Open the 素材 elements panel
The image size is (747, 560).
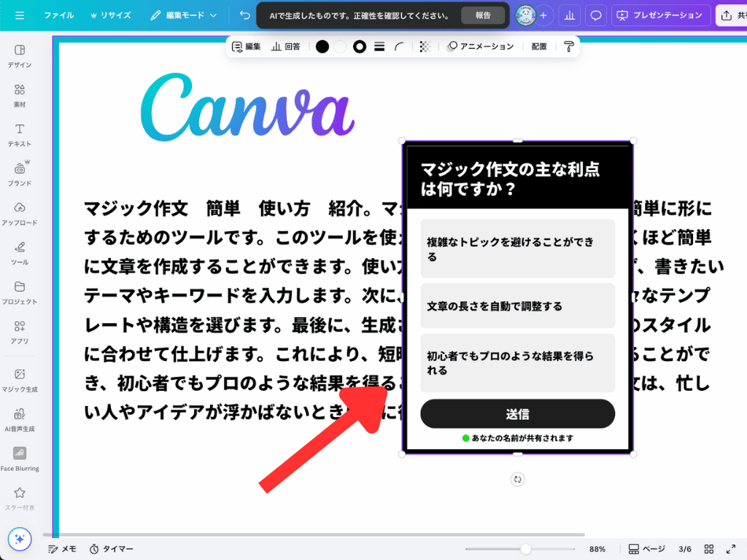20,96
